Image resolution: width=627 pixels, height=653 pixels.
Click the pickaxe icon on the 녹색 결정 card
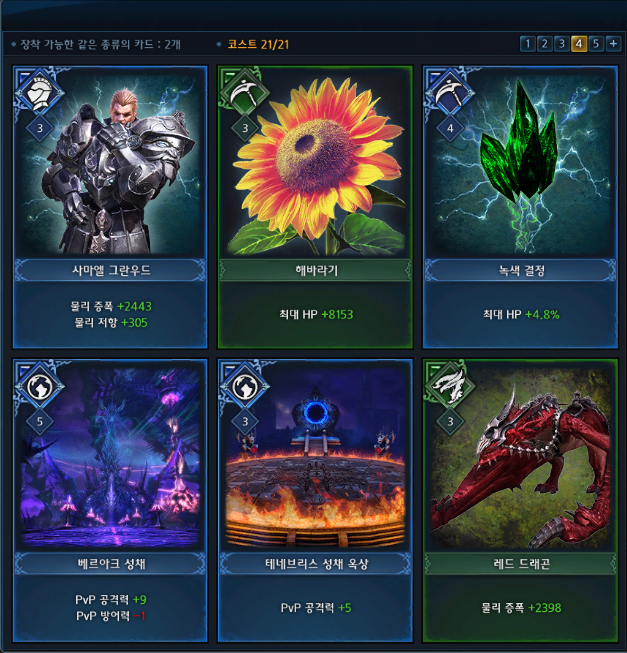coord(450,93)
